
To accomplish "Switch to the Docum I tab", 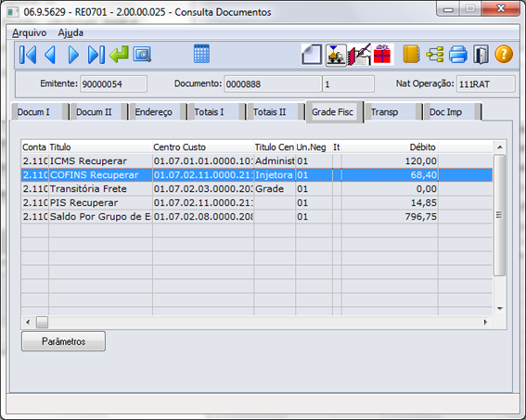I will (39, 112).
